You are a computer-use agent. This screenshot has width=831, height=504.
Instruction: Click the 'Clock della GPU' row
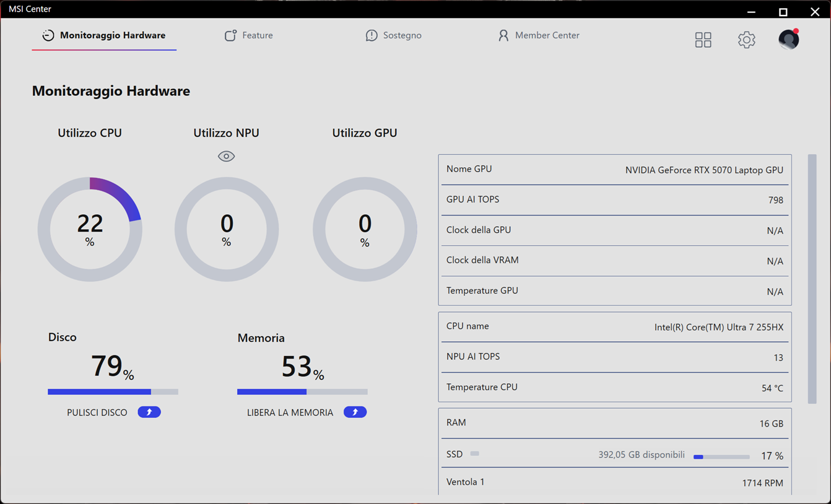(615, 230)
